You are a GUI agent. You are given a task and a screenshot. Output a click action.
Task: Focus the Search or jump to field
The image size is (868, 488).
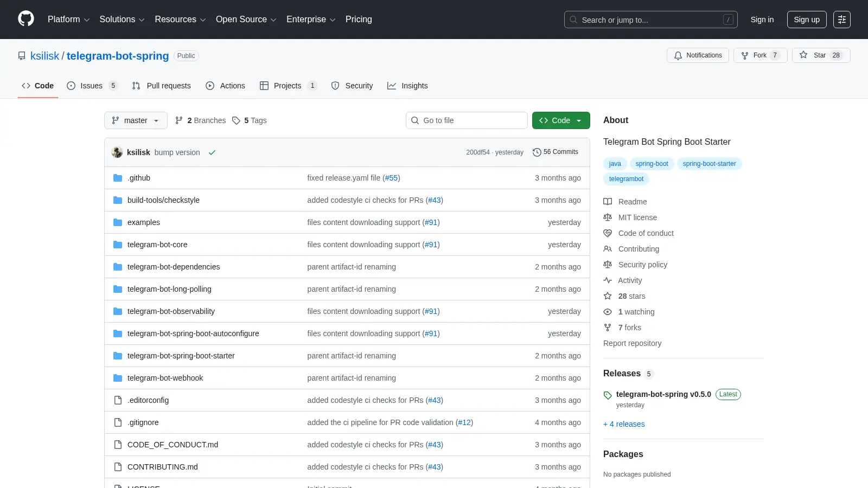[x=650, y=20]
